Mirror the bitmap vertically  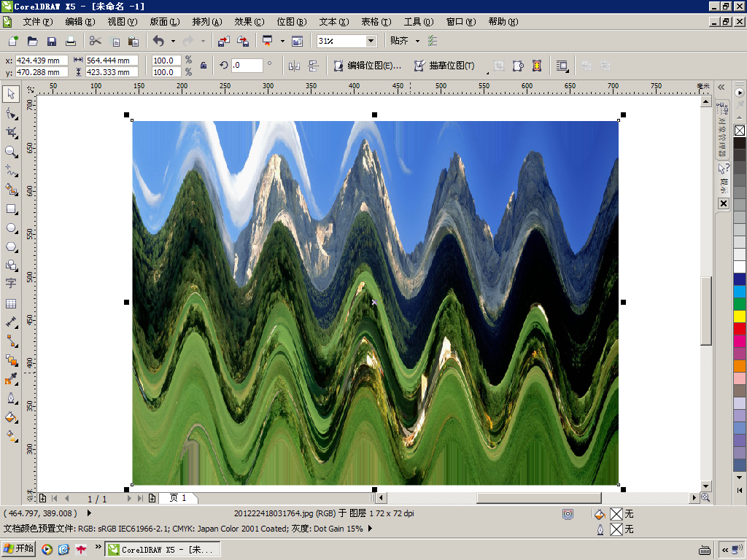click(313, 66)
